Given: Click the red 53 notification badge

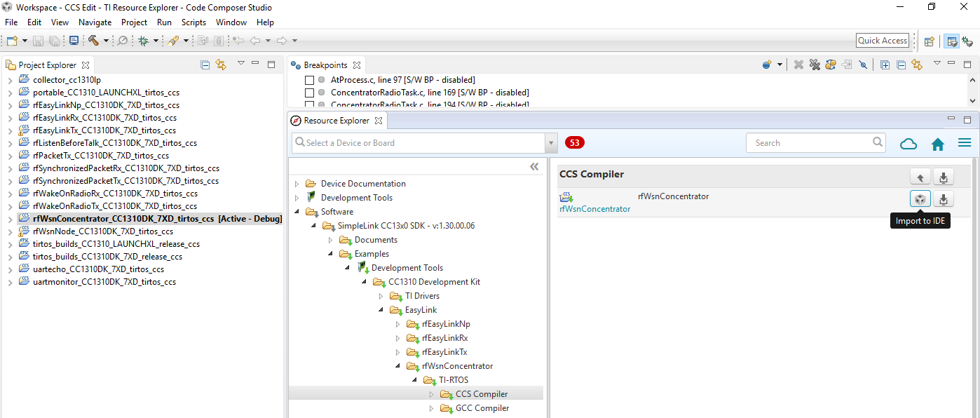Looking at the screenshot, I should coord(575,142).
